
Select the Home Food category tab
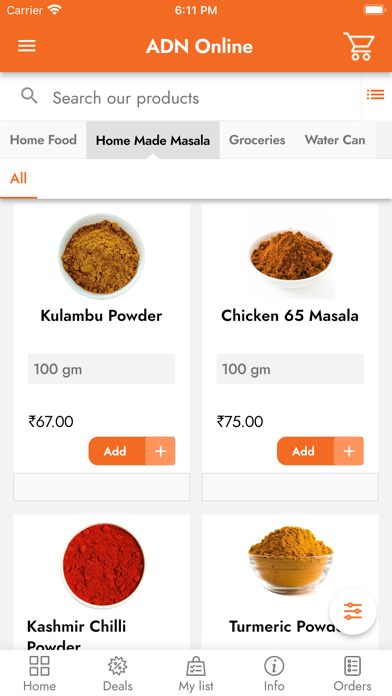[43, 140]
